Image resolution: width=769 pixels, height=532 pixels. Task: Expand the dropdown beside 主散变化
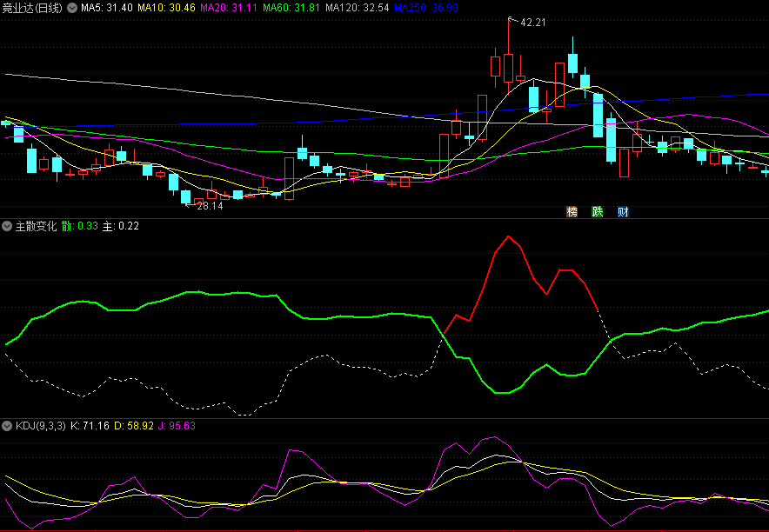pos(7,226)
